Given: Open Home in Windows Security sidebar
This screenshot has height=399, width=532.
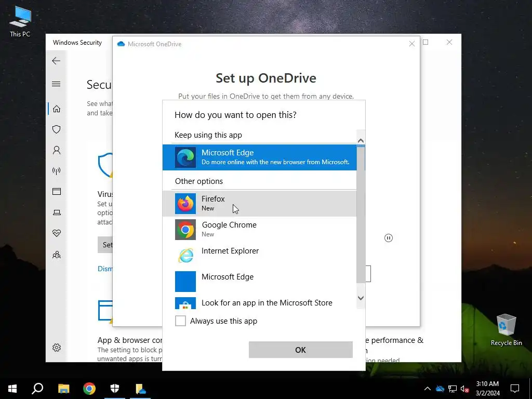Looking at the screenshot, I should coord(57,109).
